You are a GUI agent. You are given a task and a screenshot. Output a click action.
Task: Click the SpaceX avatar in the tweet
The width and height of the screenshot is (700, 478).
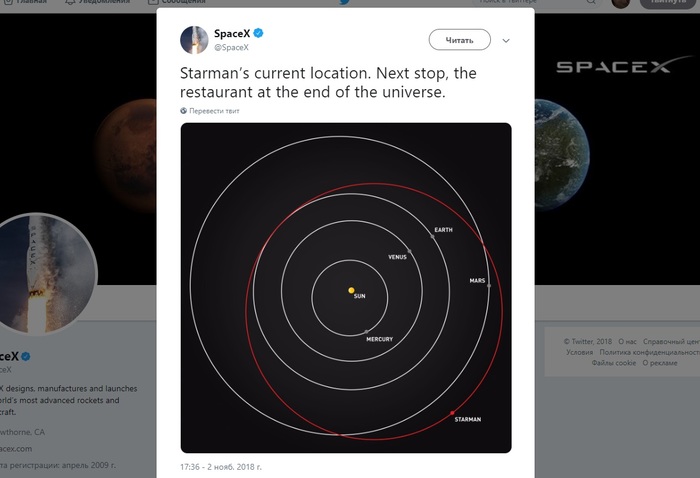pos(194,40)
